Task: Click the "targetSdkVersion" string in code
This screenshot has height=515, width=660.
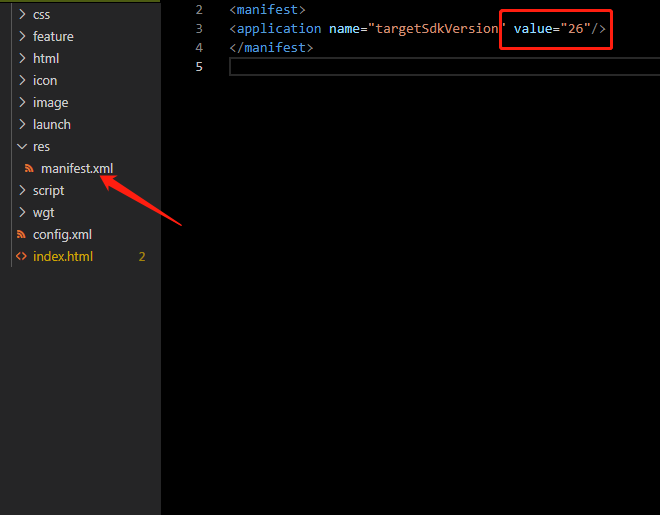Action: 436,28
